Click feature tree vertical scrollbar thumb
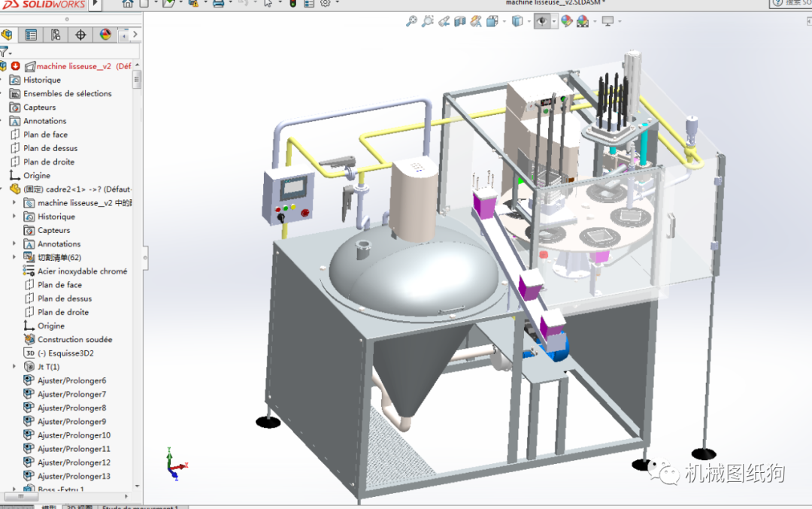The width and height of the screenshot is (812, 509). [x=138, y=80]
